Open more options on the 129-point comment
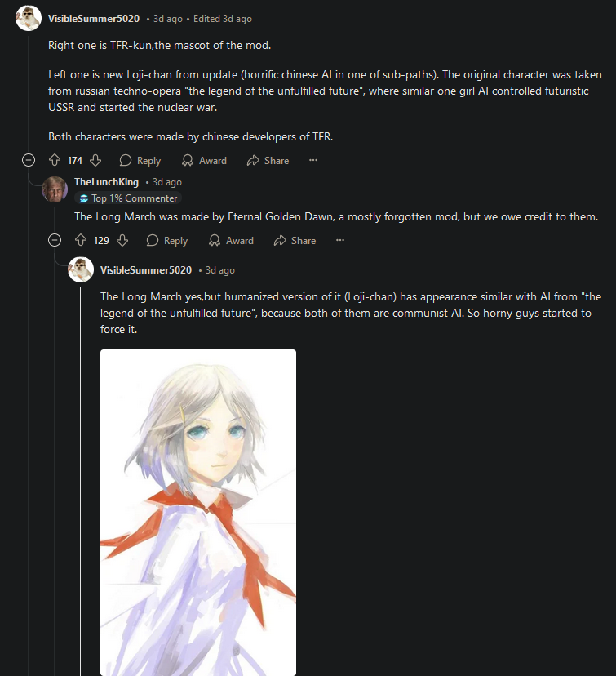The image size is (616, 676). click(340, 240)
